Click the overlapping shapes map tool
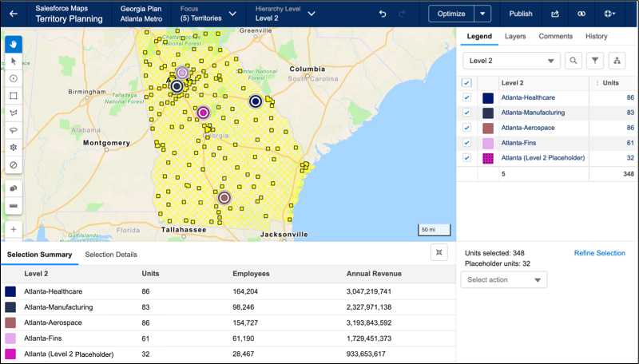The image size is (639, 364). 14,188
